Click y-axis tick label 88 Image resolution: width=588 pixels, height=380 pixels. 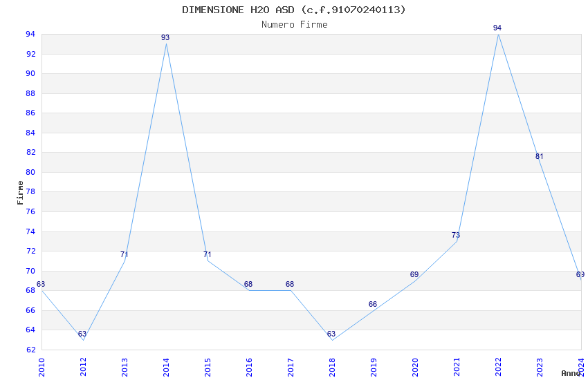click(30, 93)
